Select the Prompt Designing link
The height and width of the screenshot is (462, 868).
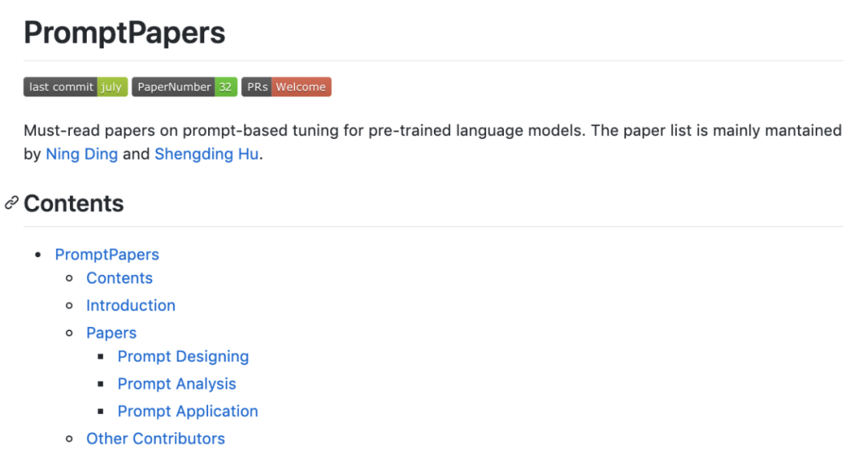(183, 357)
